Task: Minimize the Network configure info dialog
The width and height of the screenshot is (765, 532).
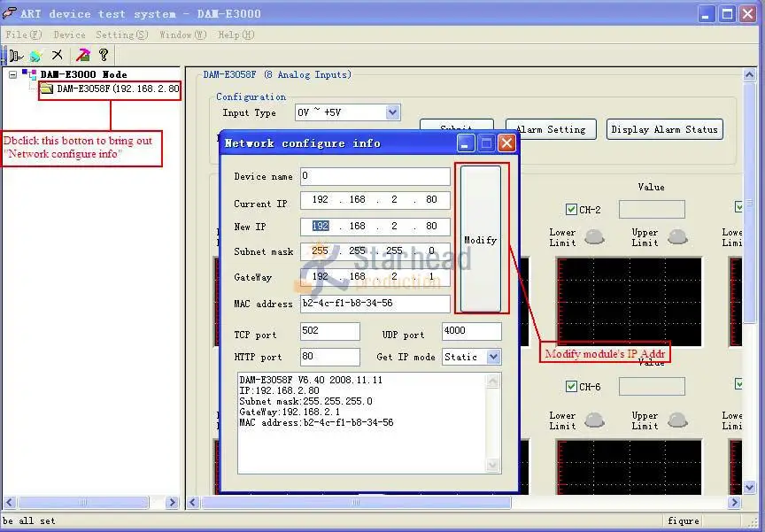Action: (x=466, y=143)
